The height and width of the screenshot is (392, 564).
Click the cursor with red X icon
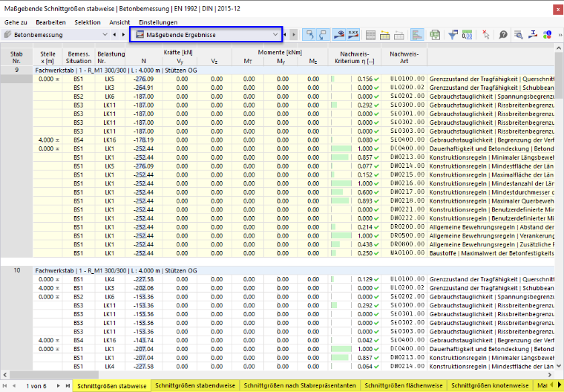[485, 35]
